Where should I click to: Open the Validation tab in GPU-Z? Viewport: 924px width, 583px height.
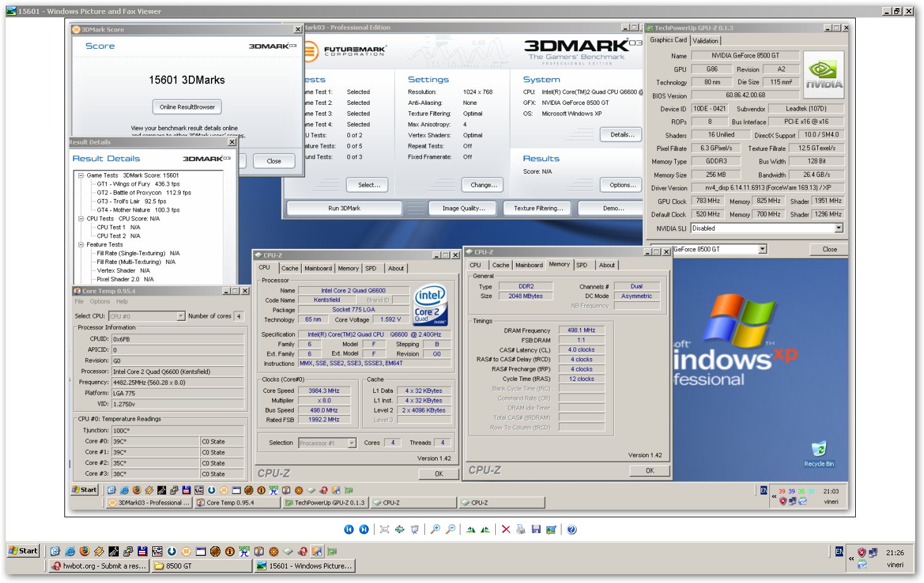(x=705, y=40)
